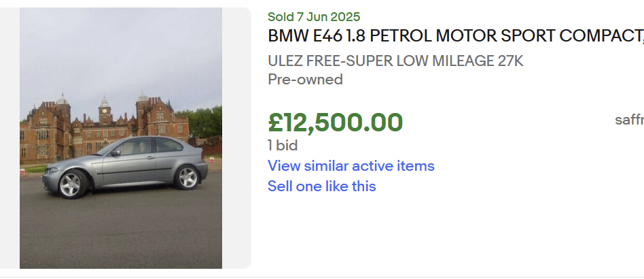Click the car's rear alloy wheel in the photo
This screenshot has width=644, height=279.
186,177
